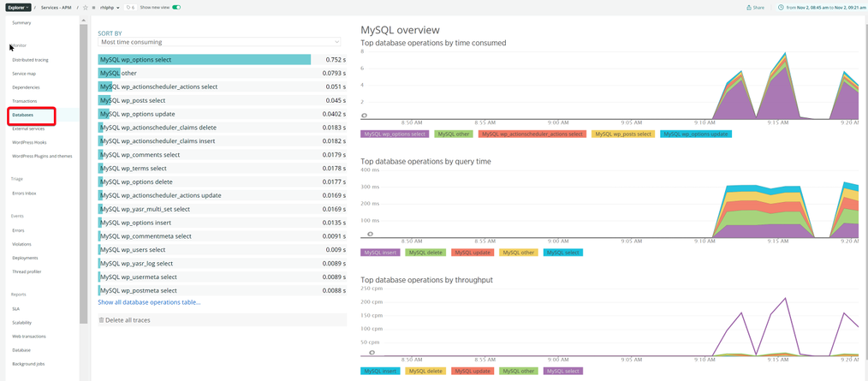This screenshot has height=381, width=868.
Task: Open Deployments in the sidebar
Action: coord(25,258)
